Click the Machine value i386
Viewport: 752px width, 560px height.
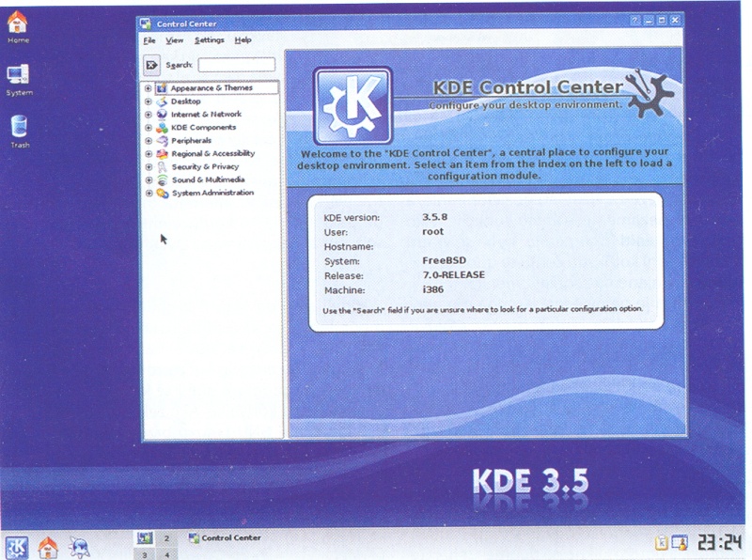coord(433,289)
